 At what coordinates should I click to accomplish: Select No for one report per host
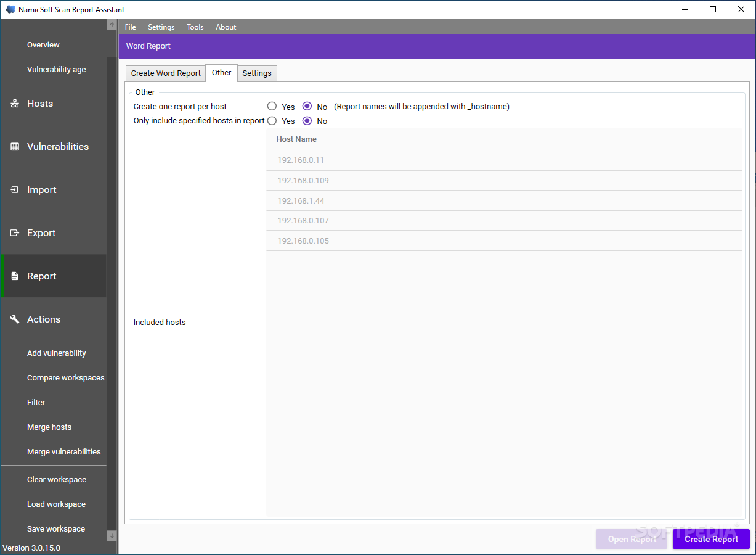[307, 106]
